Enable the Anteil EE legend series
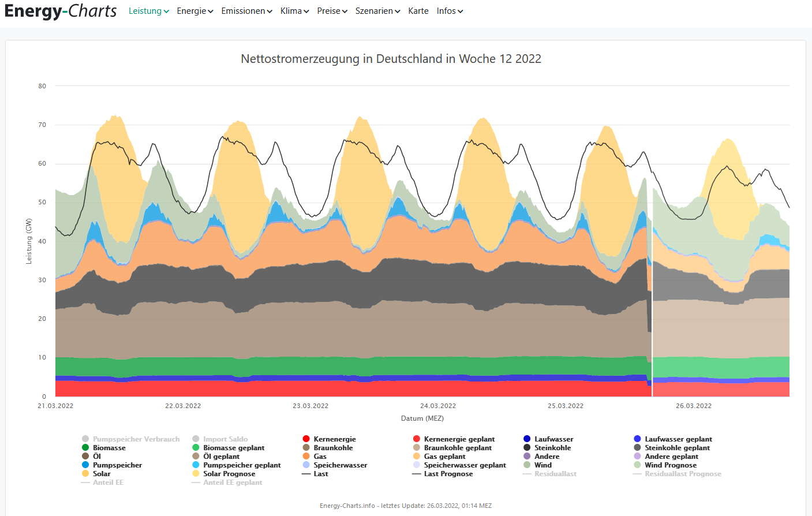Viewport: 812px width, 516px height. pos(102,483)
